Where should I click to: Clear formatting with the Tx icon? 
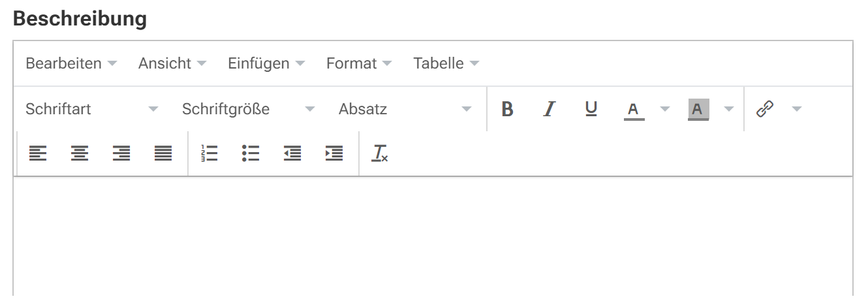click(x=380, y=153)
